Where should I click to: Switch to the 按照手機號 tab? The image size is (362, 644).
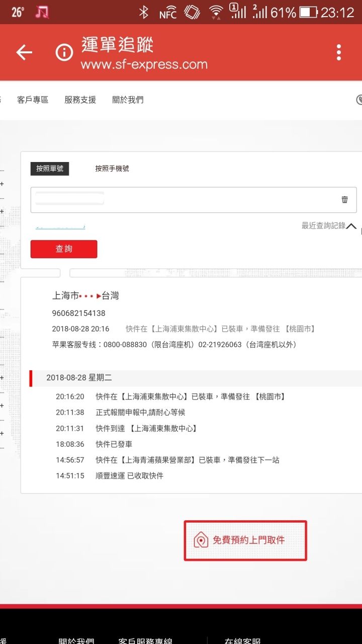click(x=112, y=169)
